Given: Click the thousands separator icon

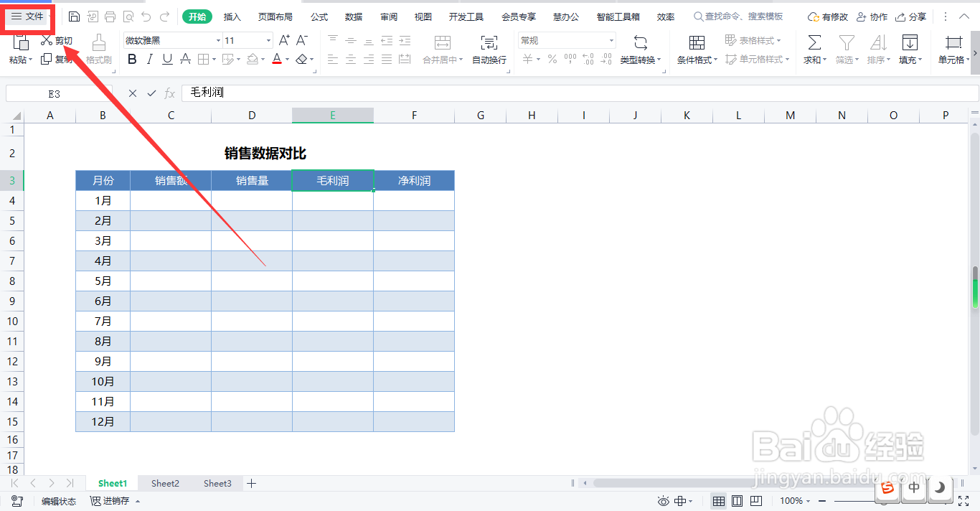Looking at the screenshot, I should point(571,60).
